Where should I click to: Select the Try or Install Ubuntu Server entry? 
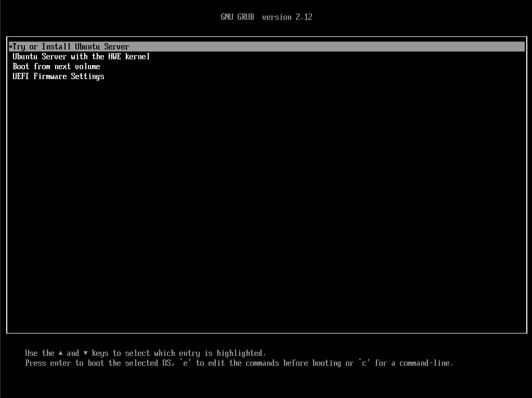coord(267,46)
